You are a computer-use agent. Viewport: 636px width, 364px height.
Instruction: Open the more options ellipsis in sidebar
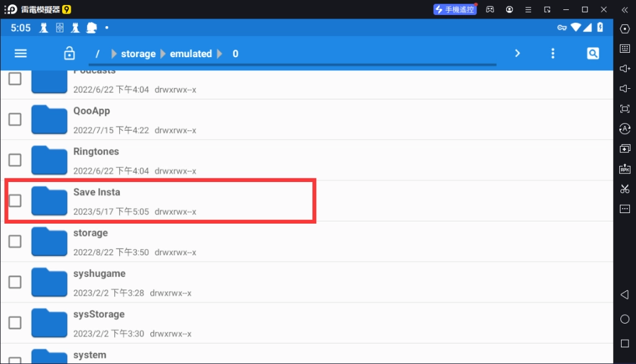pyautogui.click(x=625, y=209)
